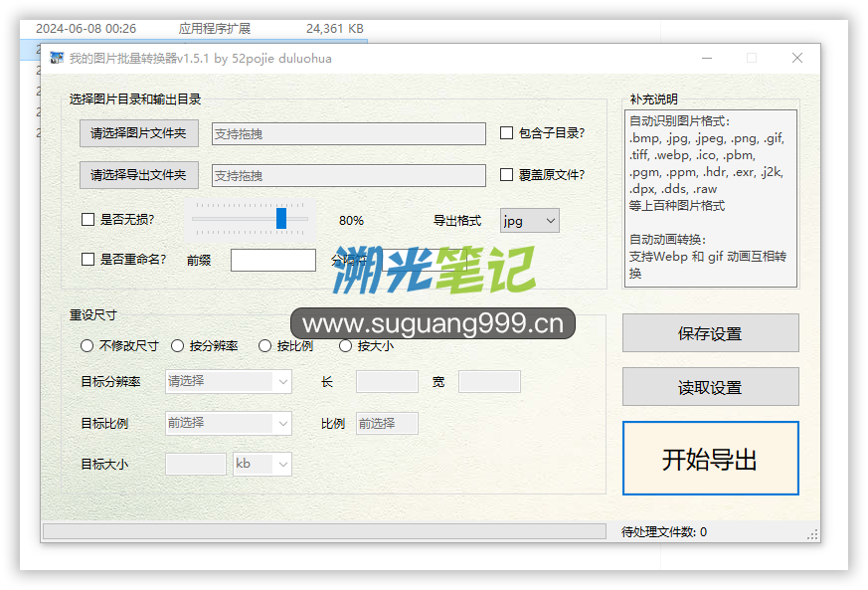
Task: Click 保存设置 button
Action: pos(711,333)
